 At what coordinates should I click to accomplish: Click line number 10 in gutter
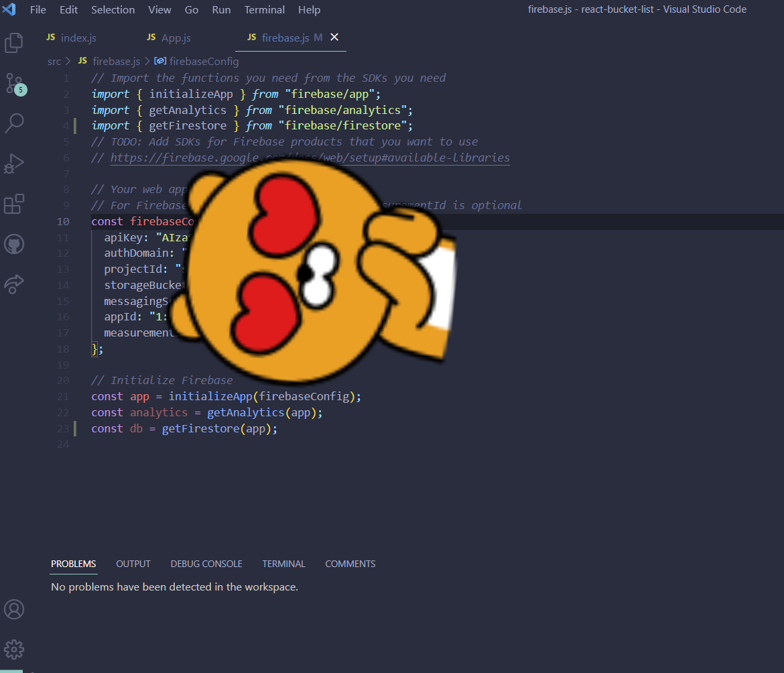63,221
